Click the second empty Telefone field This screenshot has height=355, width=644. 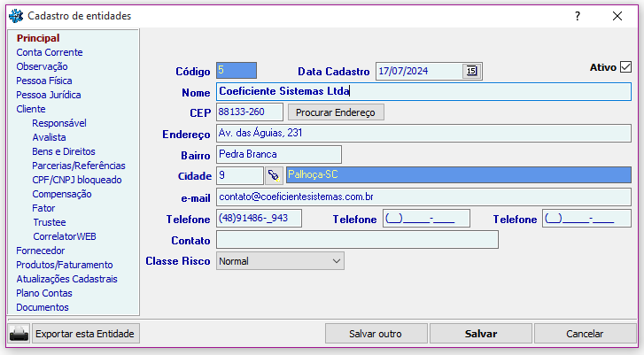tap(426, 219)
